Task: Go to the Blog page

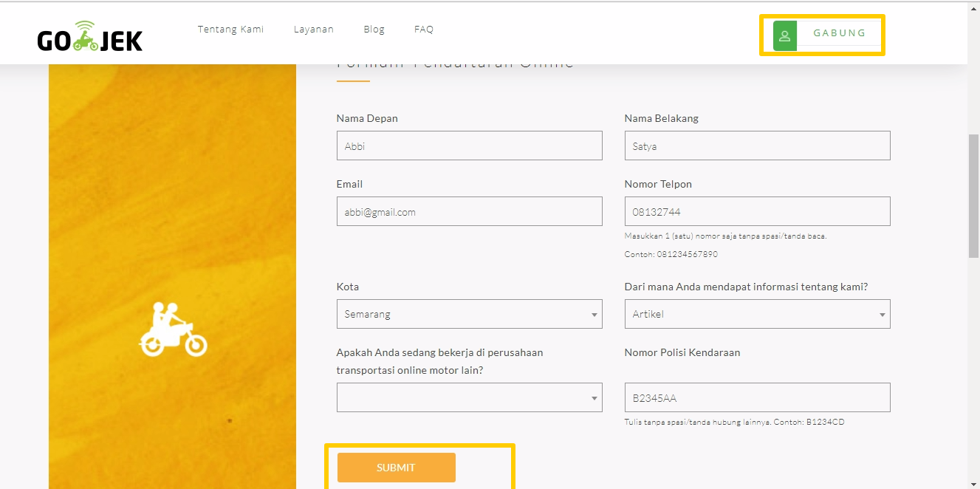Action: click(x=374, y=29)
